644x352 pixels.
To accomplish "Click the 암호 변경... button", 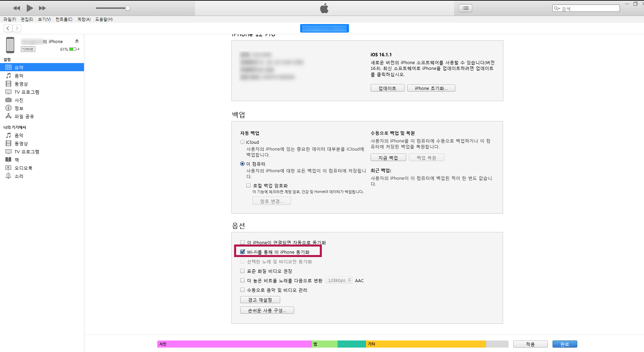I will click(271, 201).
